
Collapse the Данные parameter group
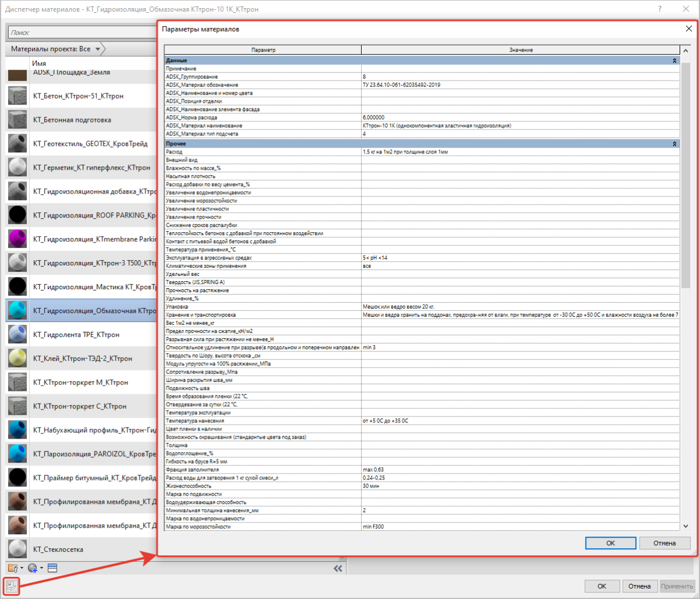674,61
